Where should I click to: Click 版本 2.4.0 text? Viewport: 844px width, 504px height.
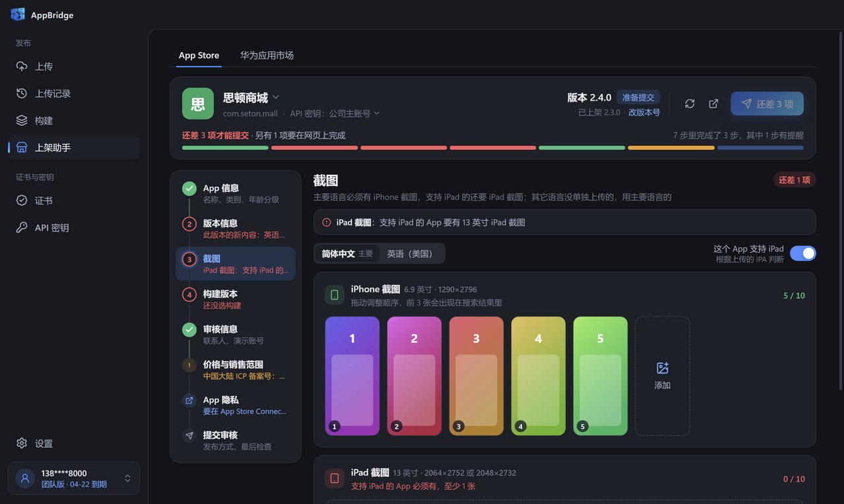589,98
